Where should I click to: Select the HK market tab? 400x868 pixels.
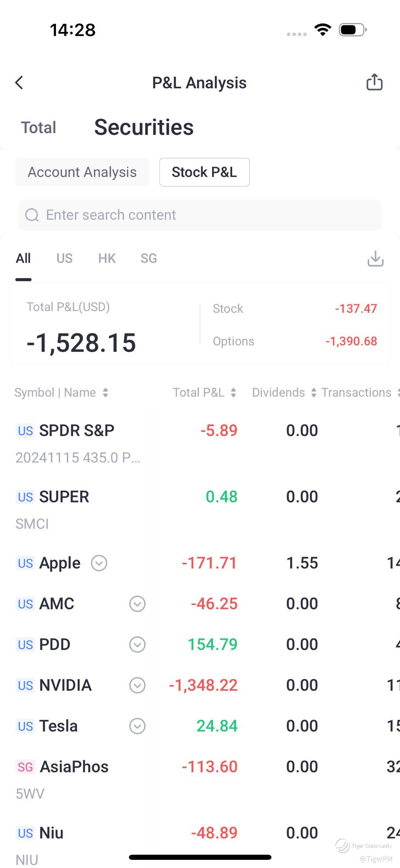click(x=107, y=258)
